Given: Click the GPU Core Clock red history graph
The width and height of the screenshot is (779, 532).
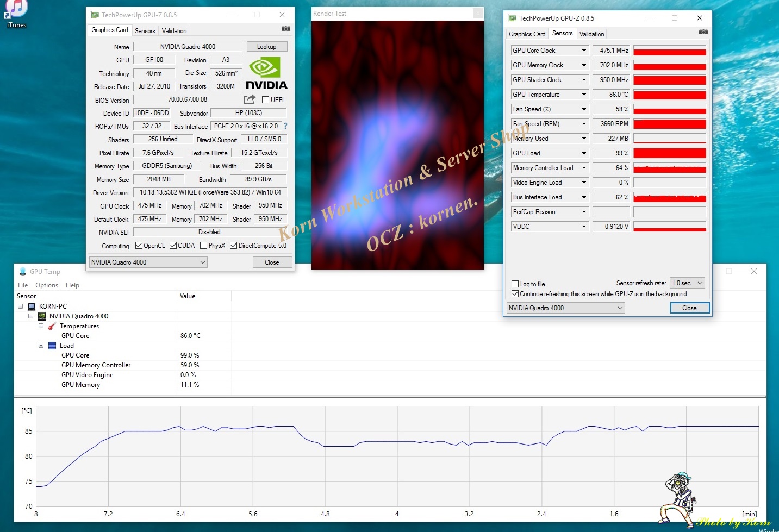Looking at the screenshot, I should pos(670,51).
